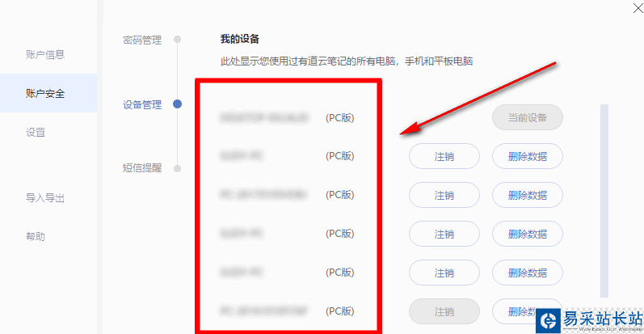The height and width of the screenshot is (334, 644).
Task: Open 设置 in the sidebar
Action: coord(36,133)
